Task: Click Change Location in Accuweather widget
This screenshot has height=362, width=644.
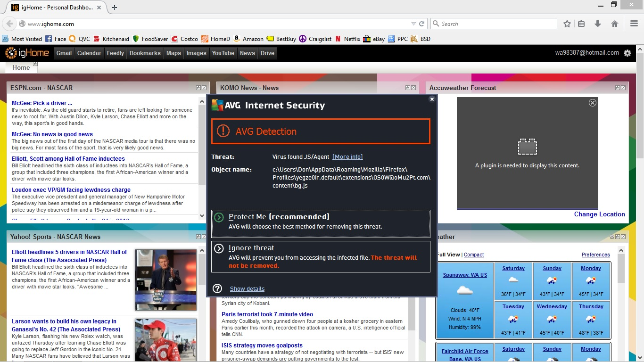Action: pyautogui.click(x=599, y=214)
